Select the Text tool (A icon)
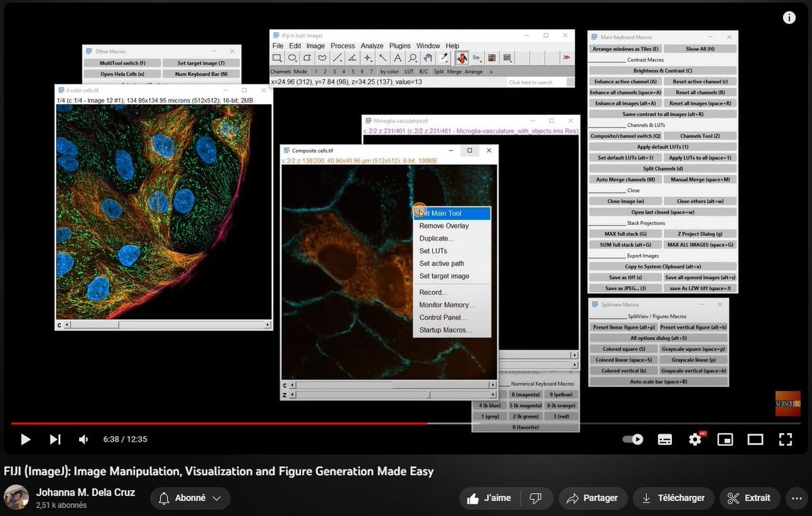812x516 pixels. click(397, 58)
